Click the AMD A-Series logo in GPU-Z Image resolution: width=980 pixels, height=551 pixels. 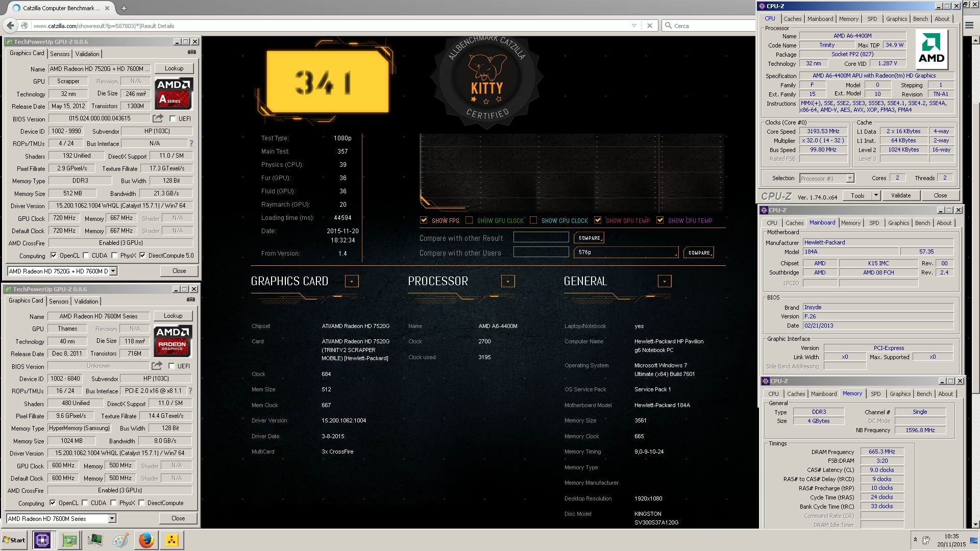174,93
